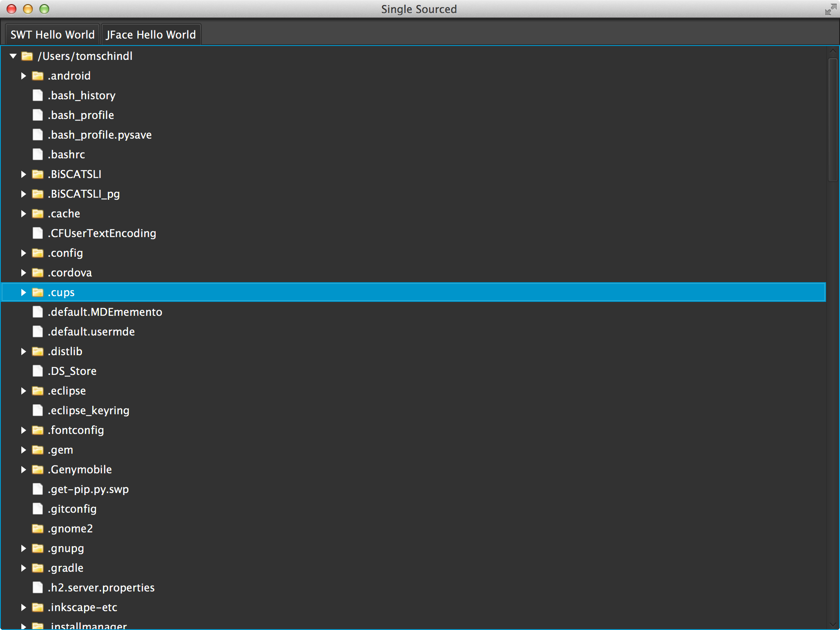
Task: Click the .Genymobile folder icon
Action: click(x=38, y=470)
